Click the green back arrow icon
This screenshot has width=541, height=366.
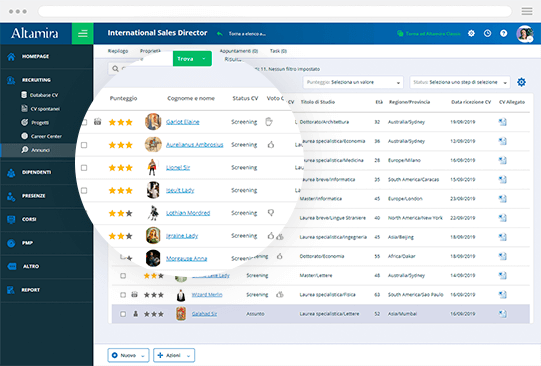(x=220, y=33)
